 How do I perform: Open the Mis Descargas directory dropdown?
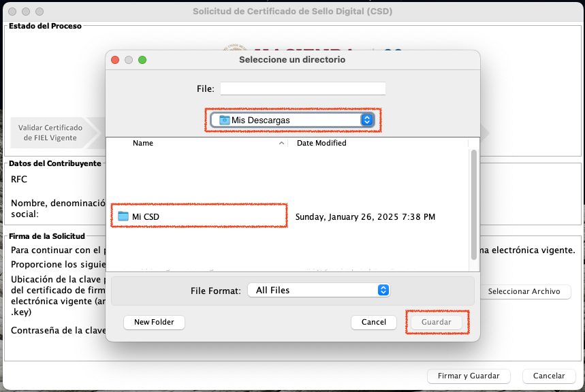[x=292, y=120]
